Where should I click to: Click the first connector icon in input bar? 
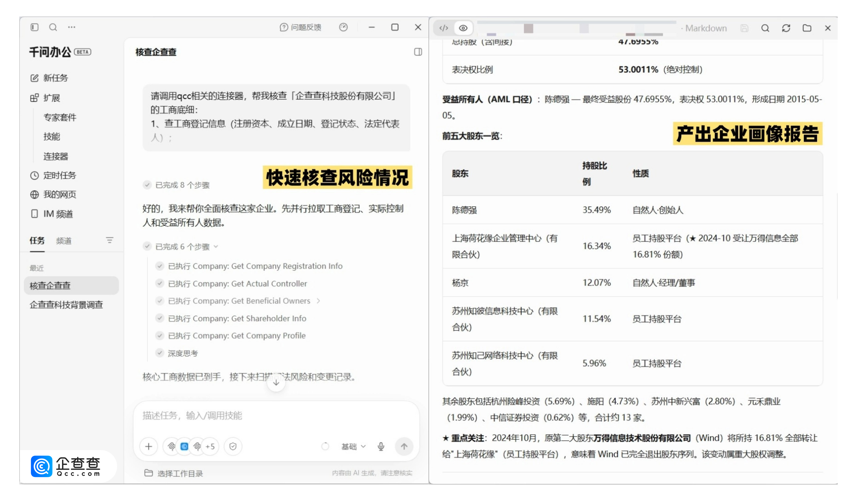[172, 447]
